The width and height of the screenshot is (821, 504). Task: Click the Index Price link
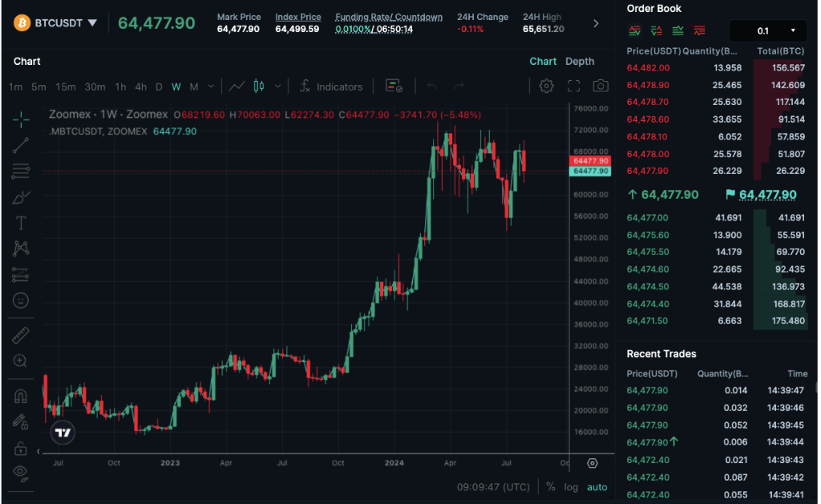[298, 17]
